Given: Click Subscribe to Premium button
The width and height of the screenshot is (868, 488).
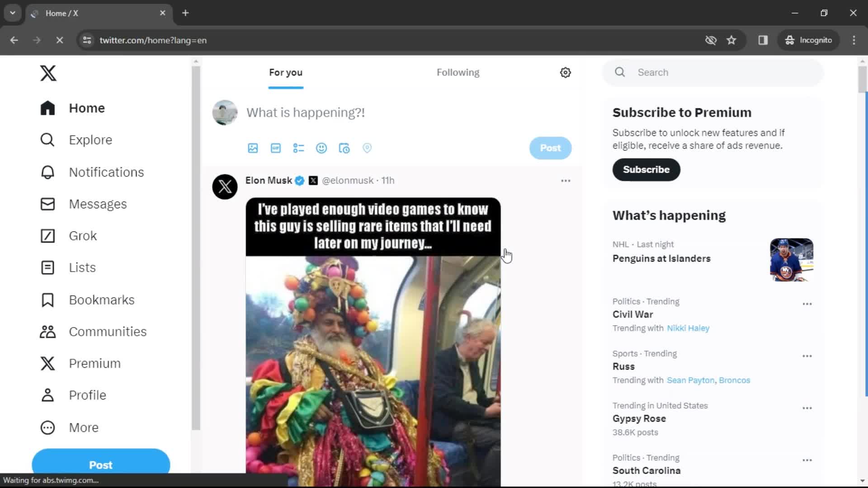Looking at the screenshot, I should click(x=647, y=170).
